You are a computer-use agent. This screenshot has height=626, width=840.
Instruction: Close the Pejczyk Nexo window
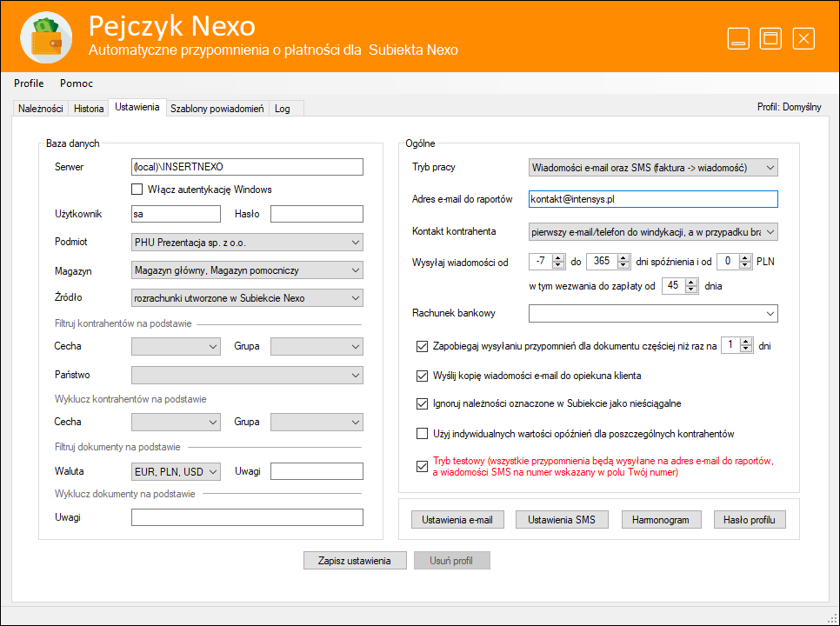(x=803, y=38)
